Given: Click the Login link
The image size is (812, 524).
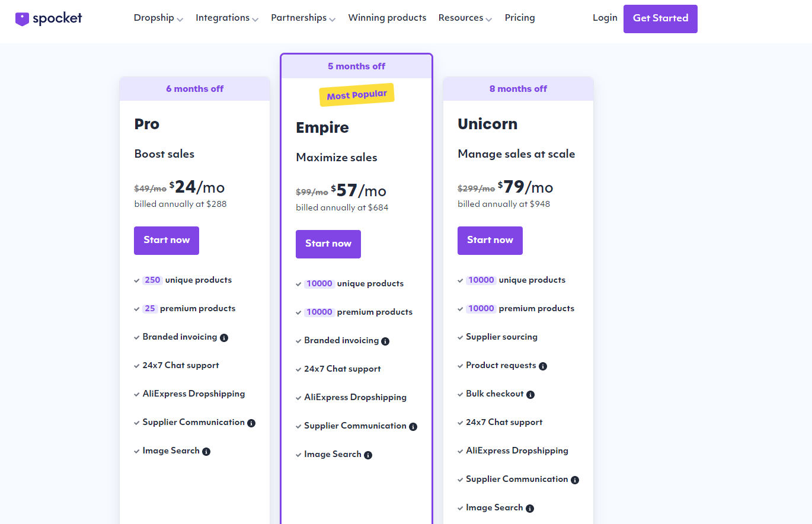Looking at the screenshot, I should [605, 18].
